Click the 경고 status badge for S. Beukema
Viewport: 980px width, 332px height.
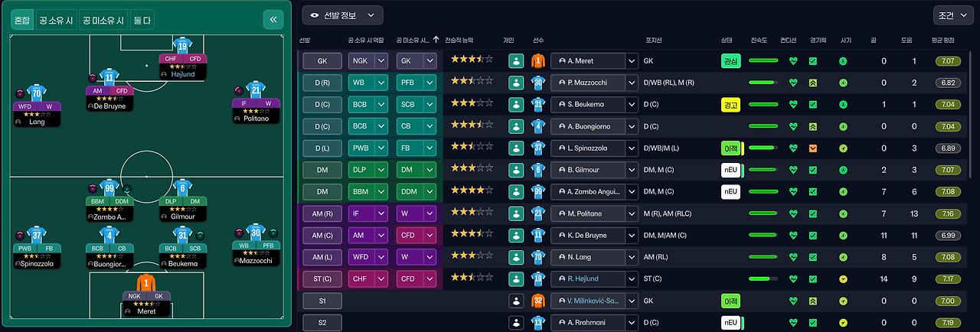(x=730, y=105)
